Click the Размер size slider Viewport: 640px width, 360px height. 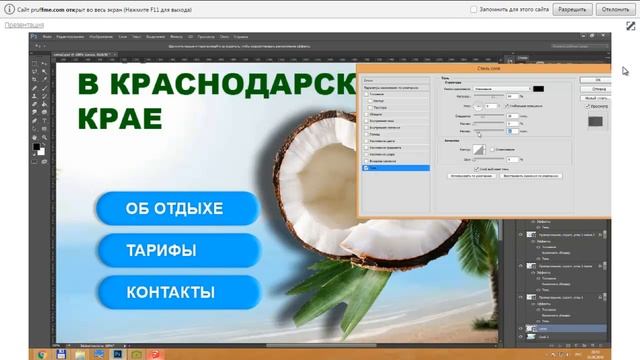489,131
